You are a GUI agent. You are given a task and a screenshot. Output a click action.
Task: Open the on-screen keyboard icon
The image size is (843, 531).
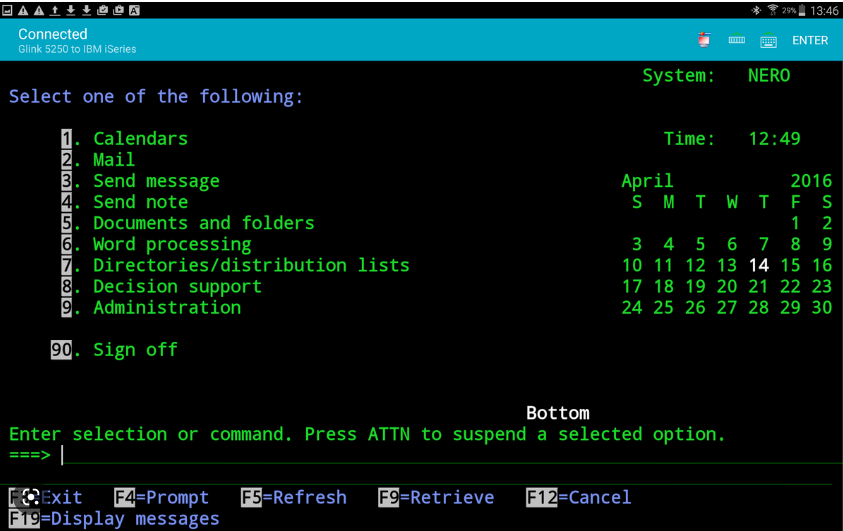point(768,41)
